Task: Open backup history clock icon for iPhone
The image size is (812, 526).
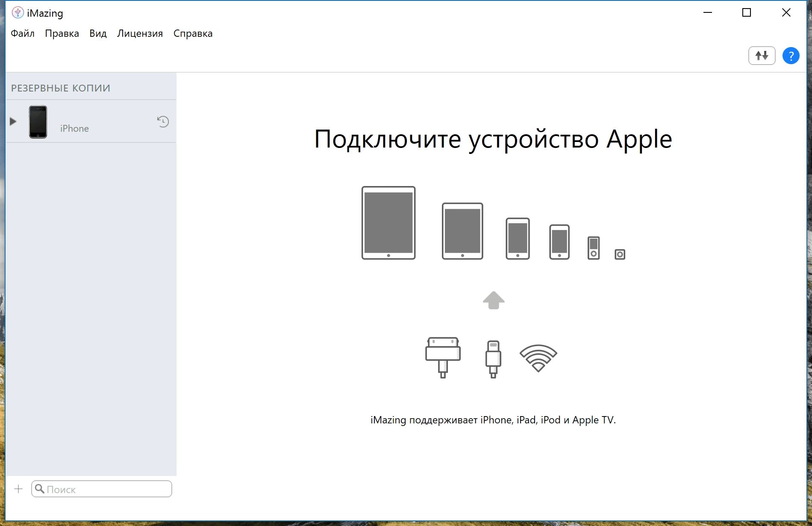Action: coord(163,121)
